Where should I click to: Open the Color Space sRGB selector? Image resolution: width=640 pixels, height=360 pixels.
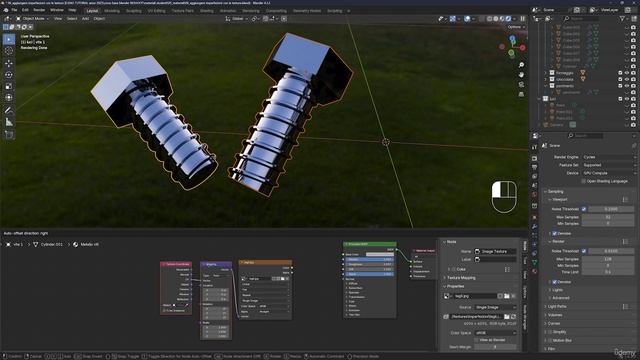click(495, 333)
